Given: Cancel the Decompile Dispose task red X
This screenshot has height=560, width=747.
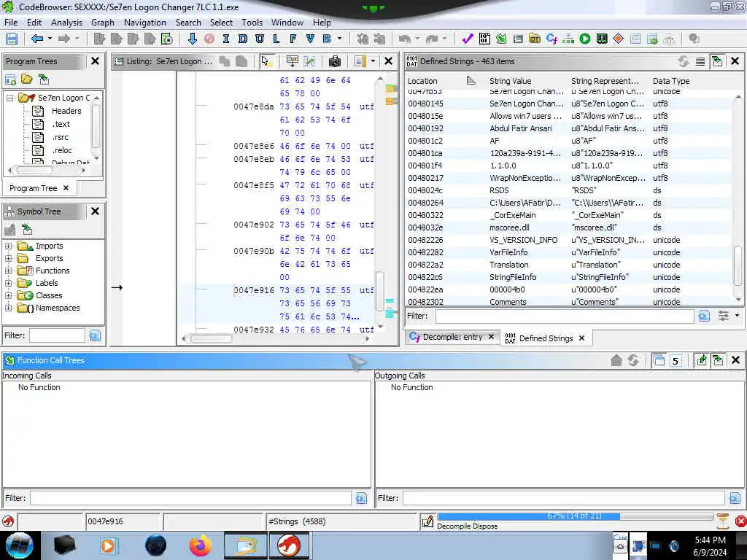Looking at the screenshot, I should pos(740,521).
